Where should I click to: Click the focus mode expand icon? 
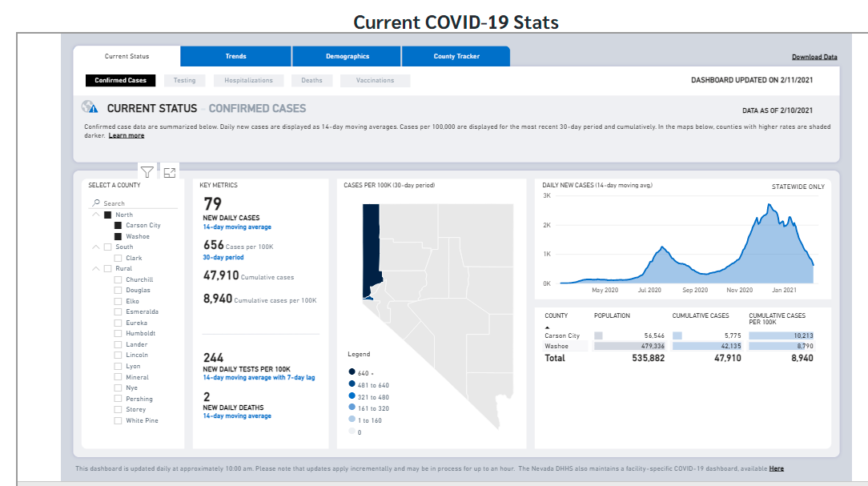click(169, 171)
